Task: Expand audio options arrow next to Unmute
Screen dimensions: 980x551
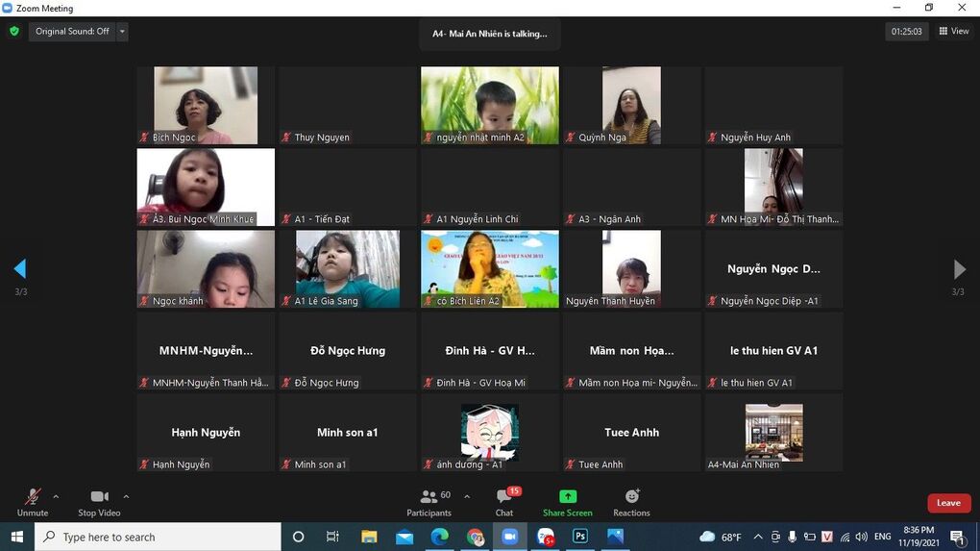Action: (x=56, y=497)
